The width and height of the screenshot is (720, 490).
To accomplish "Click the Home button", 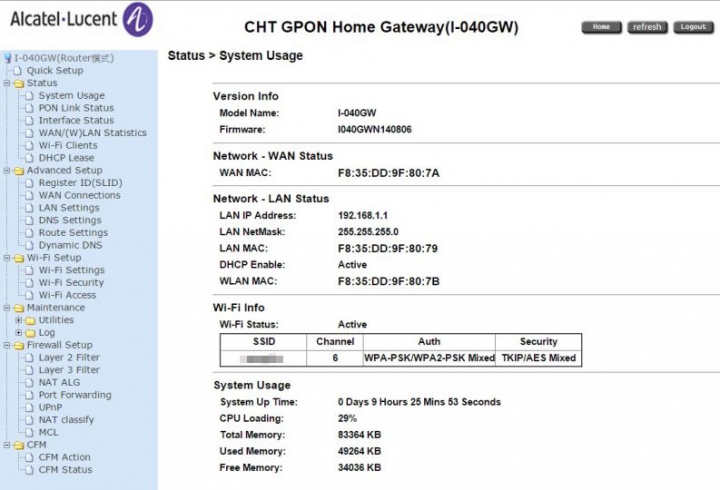I will 601,27.
